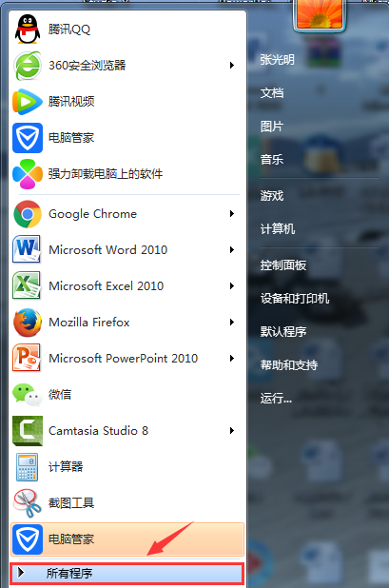Open the 截图工具 scissors icon
This screenshot has height=588, width=389.
coord(28,503)
